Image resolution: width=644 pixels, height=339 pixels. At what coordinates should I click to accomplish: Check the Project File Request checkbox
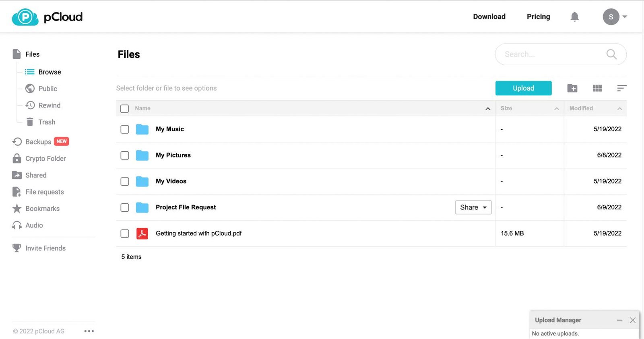[x=125, y=207]
